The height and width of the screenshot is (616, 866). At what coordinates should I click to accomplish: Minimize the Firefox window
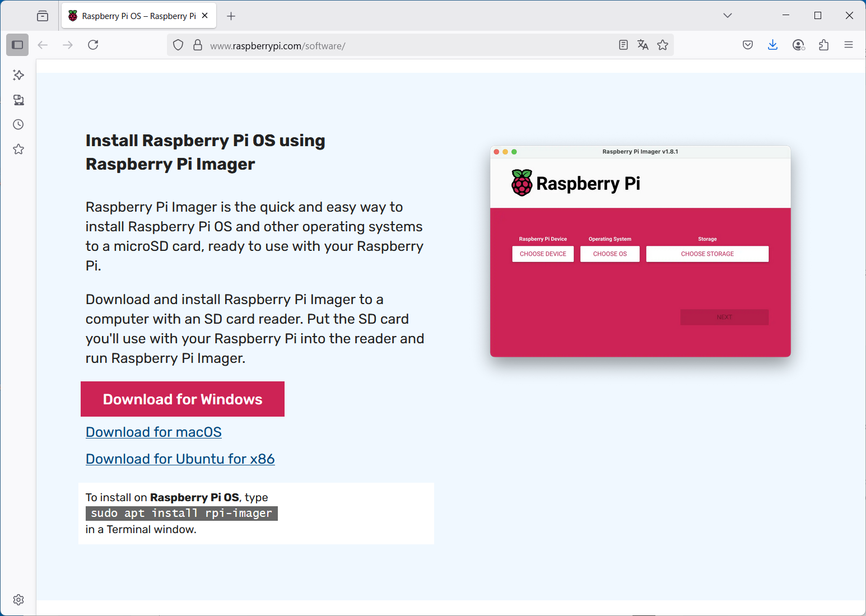786,16
